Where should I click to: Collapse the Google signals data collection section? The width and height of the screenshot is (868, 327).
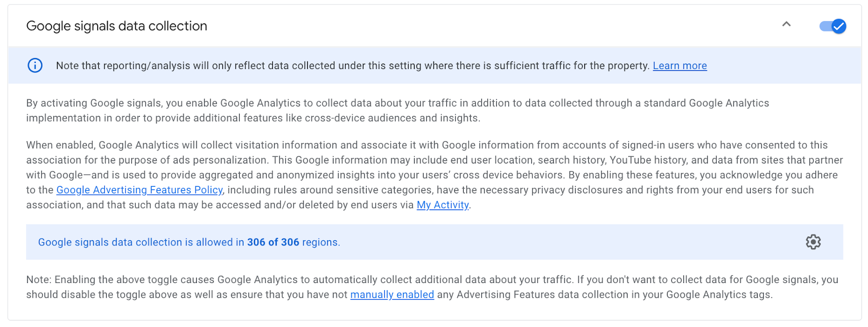(786, 24)
